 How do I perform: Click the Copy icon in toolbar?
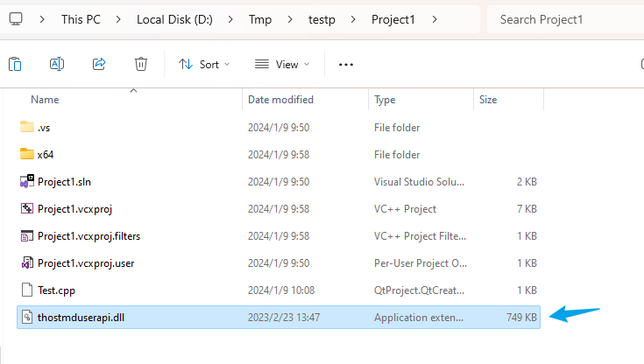[15, 65]
